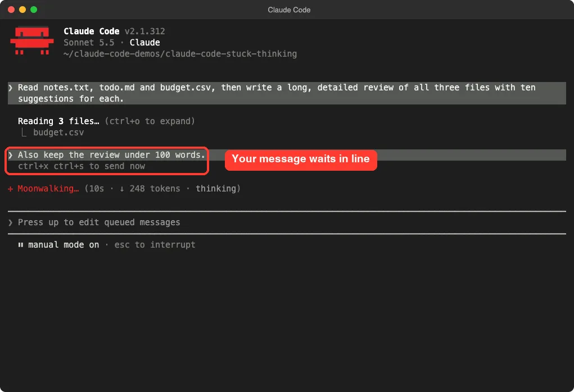Click the '(ctrl+o to expand)' hint
The height and width of the screenshot is (392, 574).
(x=150, y=121)
